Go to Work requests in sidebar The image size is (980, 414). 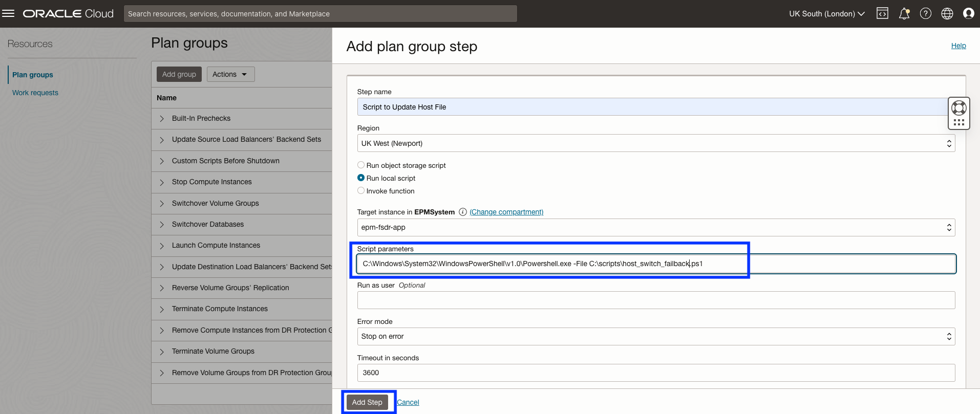(x=35, y=93)
